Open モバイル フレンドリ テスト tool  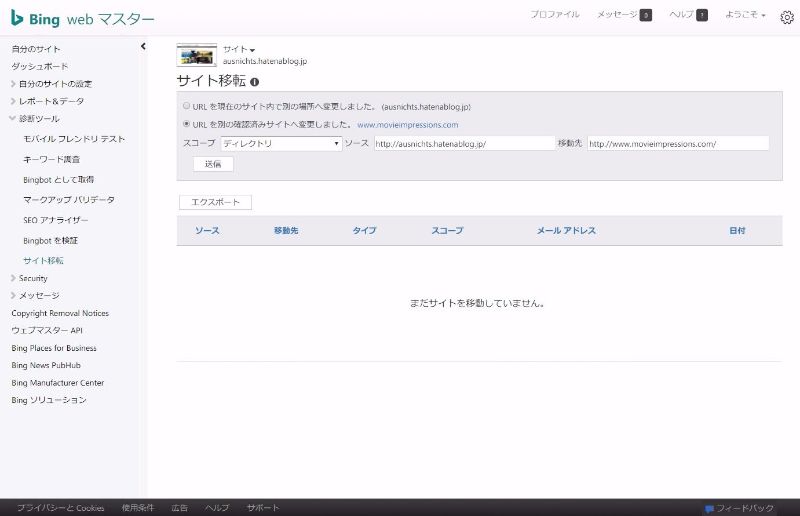[74, 139]
